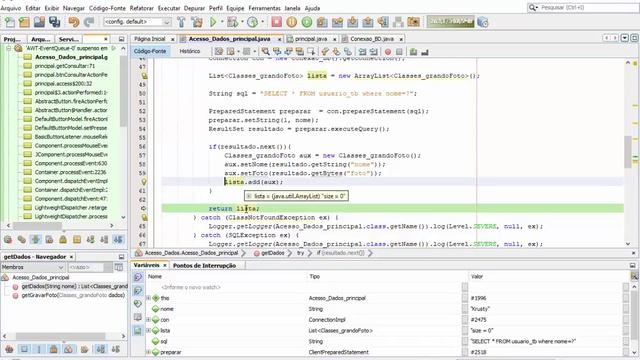Toggle the lock filter in debugging panel toolbar
Screen dimensions: 640x360
(x=63, y=240)
